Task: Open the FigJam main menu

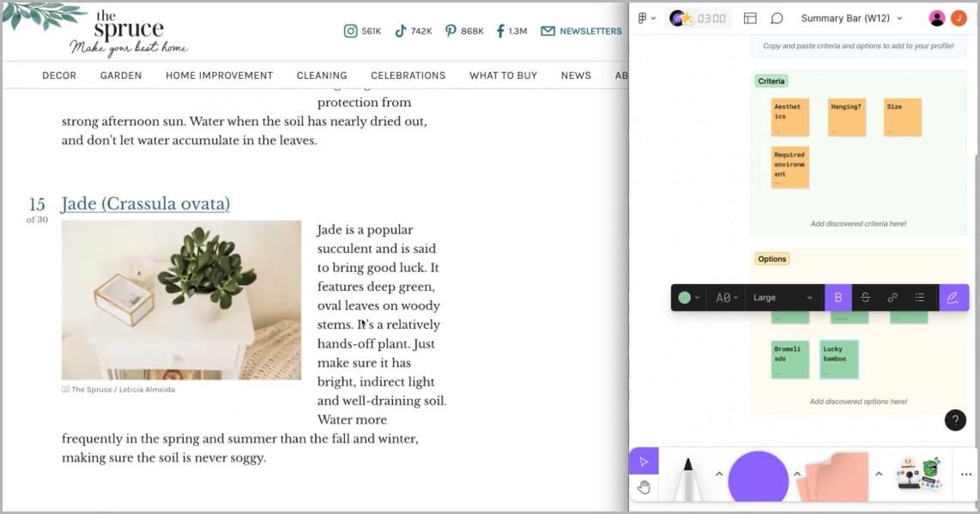Action: click(646, 18)
